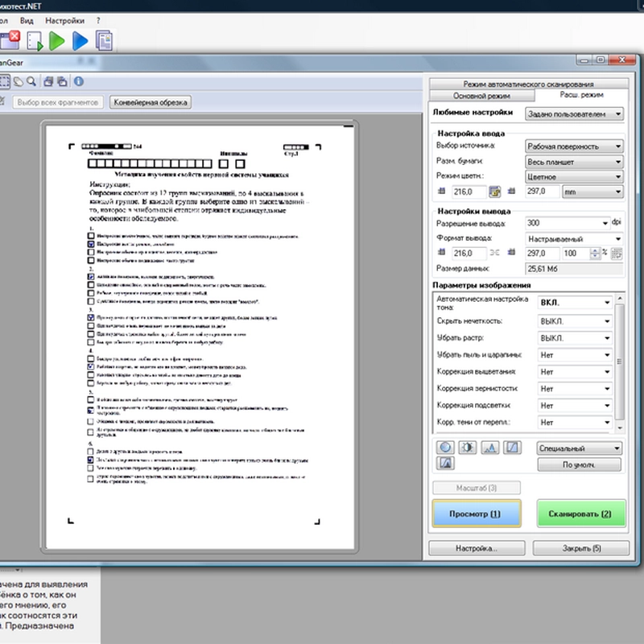Viewport: 644px width, 644px height.
Task: Open the ScanGear info icon
Action: coord(79,80)
